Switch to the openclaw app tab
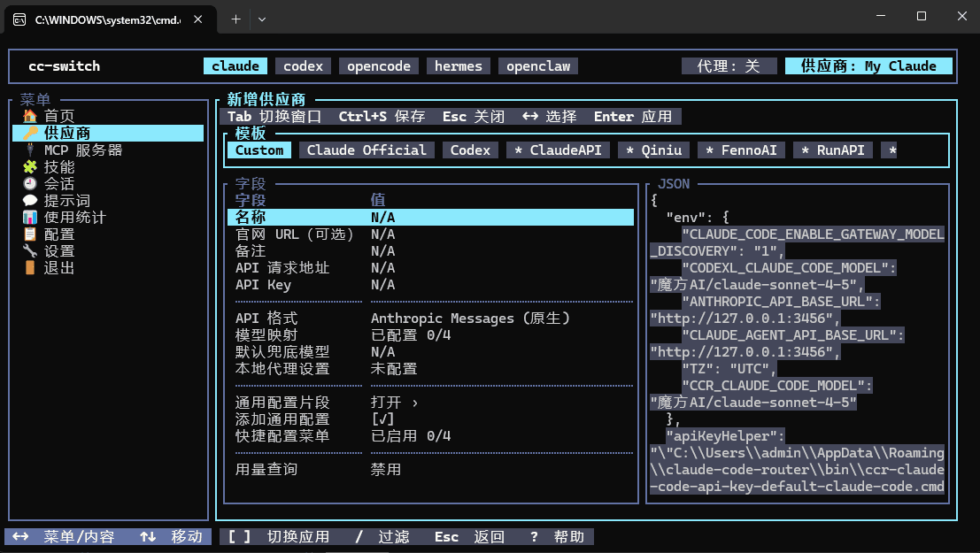This screenshot has height=553, width=980. click(538, 66)
